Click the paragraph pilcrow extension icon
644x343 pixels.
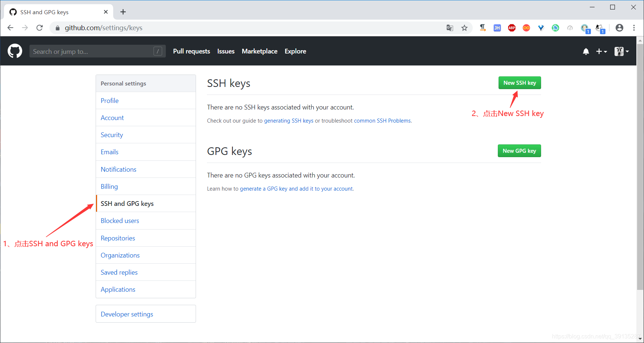pos(483,28)
